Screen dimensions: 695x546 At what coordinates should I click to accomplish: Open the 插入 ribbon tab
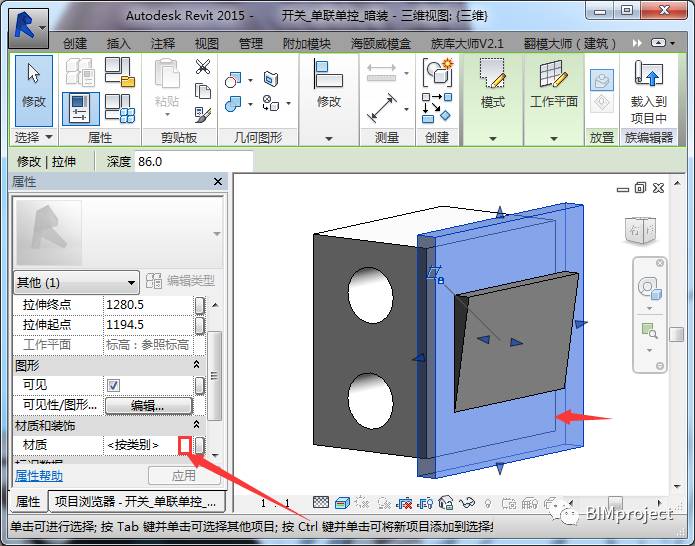118,43
